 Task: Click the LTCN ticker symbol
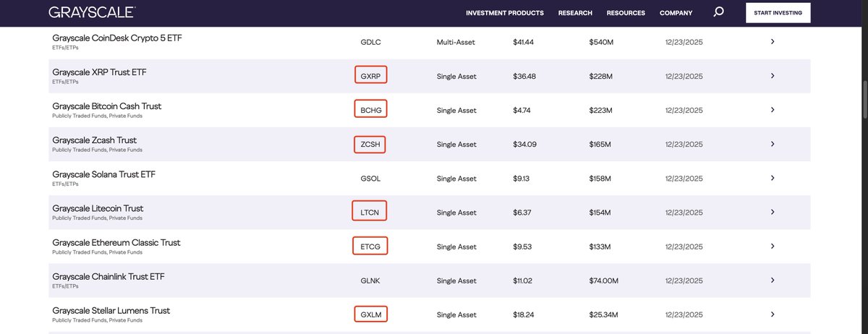click(x=370, y=212)
